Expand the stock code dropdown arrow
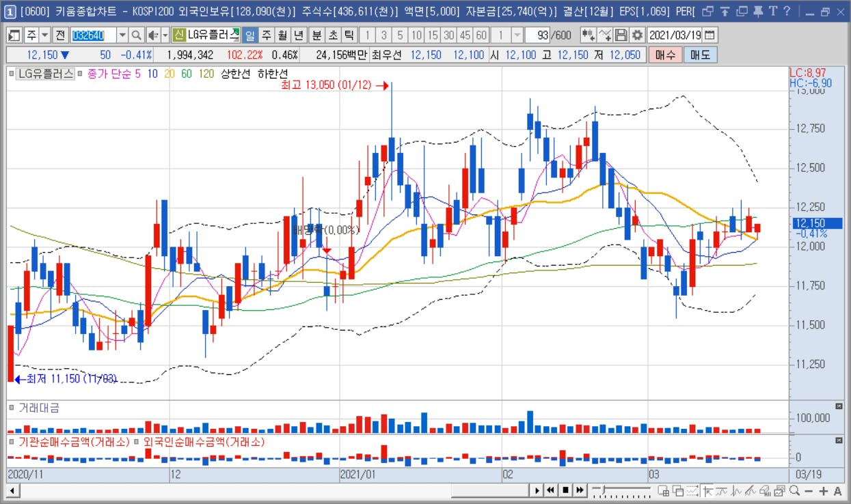851x504 pixels. 122,36
